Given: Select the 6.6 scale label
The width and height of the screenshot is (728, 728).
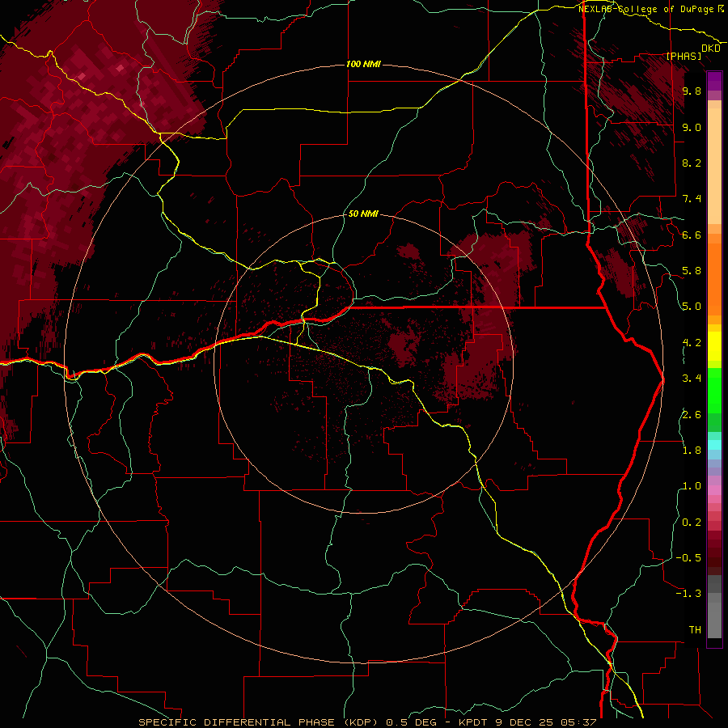Looking at the screenshot, I should [x=692, y=235].
